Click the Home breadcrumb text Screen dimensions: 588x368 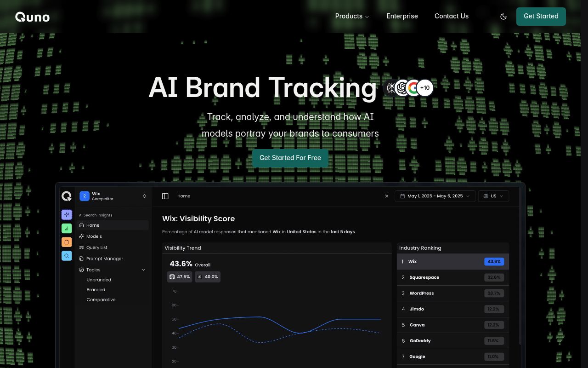tap(184, 196)
